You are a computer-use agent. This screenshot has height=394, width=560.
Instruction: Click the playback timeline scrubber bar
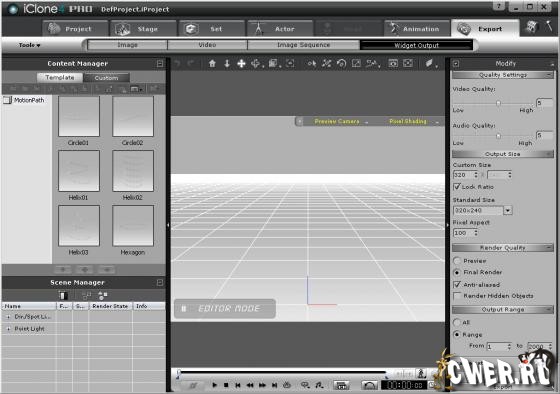click(x=282, y=372)
